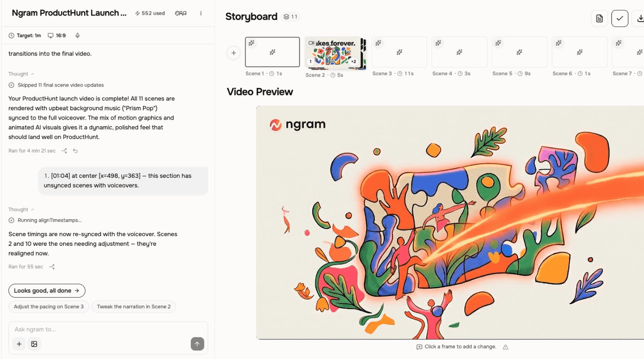644x359 pixels.
Task: Check the 552 used credits indicator
Action: 150,14
